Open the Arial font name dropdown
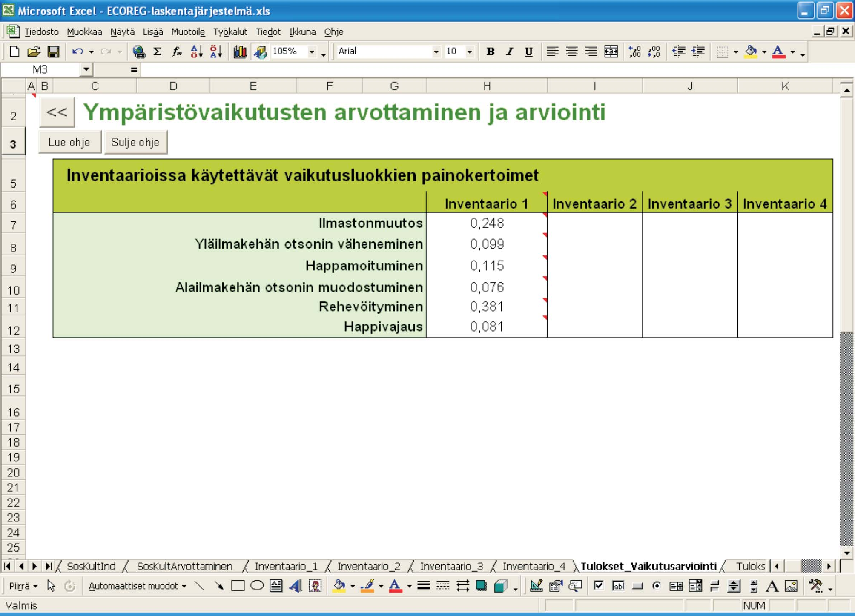The image size is (855, 616). coord(436,52)
